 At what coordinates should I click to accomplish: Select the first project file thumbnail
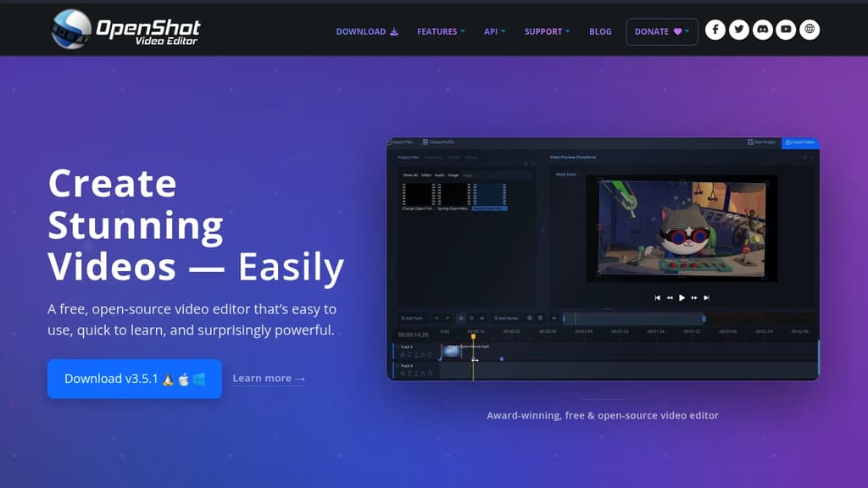click(418, 197)
